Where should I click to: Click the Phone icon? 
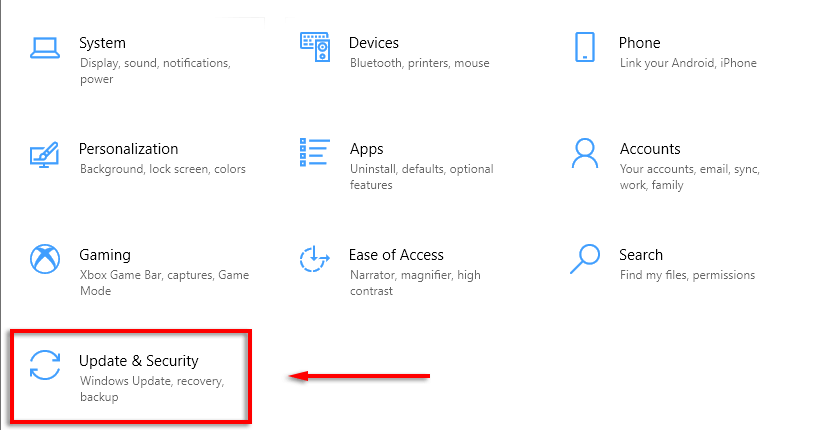(585, 47)
